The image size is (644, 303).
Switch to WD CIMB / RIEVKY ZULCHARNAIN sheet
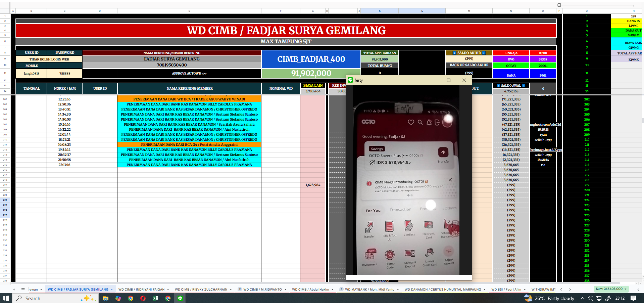tap(201, 289)
